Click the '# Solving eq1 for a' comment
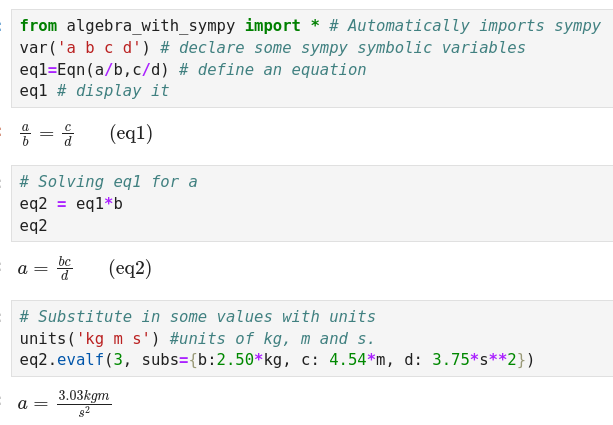Screen dimensions: 613x425 click(x=108, y=182)
